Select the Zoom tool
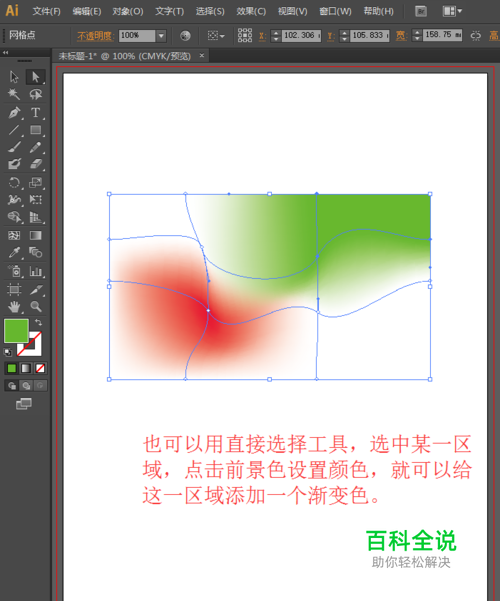Screen dimensions: 500x601 pyautogui.click(x=36, y=307)
